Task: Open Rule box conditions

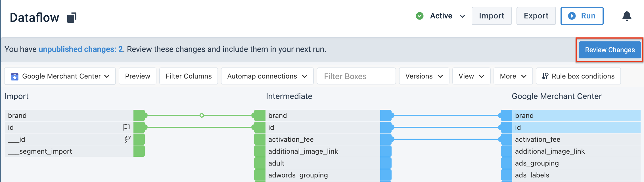Action: 578,76
